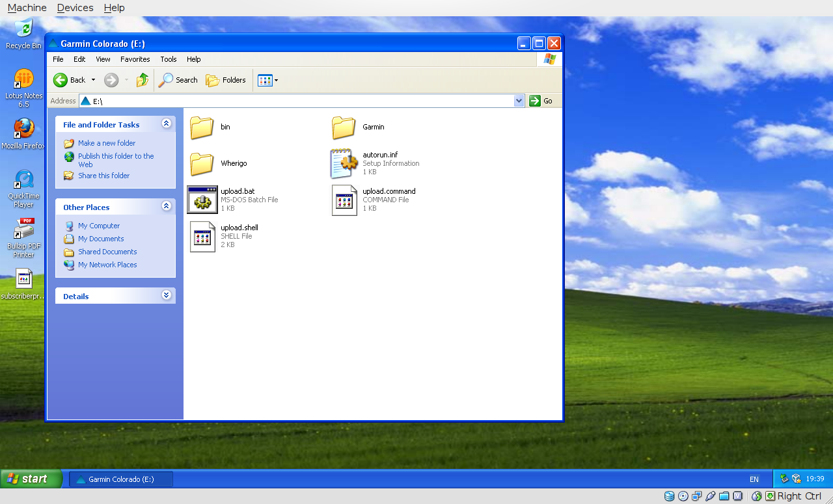The height and width of the screenshot is (504, 833).
Task: Open the Search toolbar button
Action: [x=178, y=80]
